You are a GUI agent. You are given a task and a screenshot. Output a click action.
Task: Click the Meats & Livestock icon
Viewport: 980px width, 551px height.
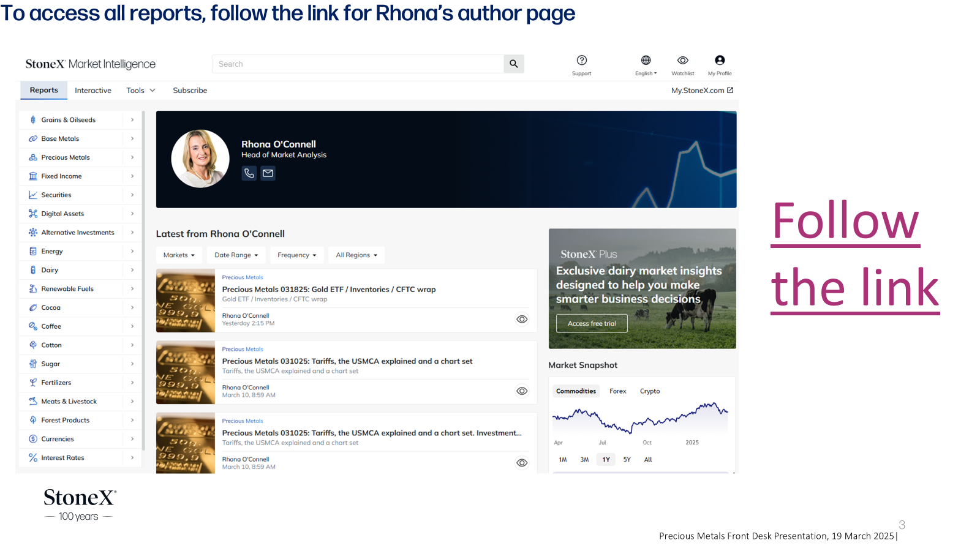(33, 402)
